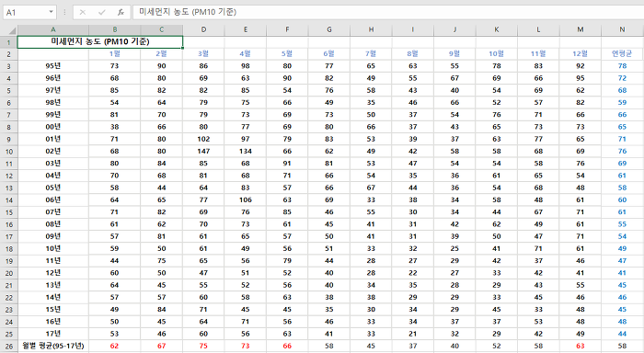Click the annual average 78 for 95년

tap(622, 66)
